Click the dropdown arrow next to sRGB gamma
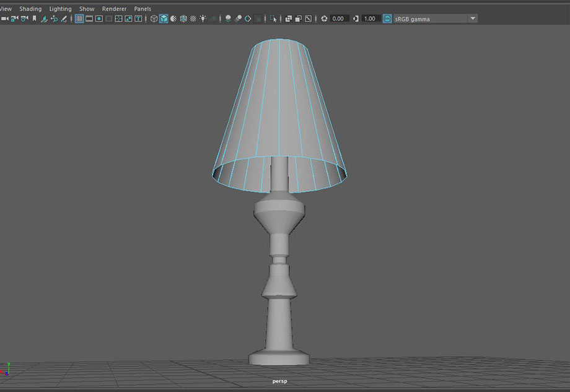Viewport: 570px width, 392px height. pyautogui.click(x=473, y=19)
